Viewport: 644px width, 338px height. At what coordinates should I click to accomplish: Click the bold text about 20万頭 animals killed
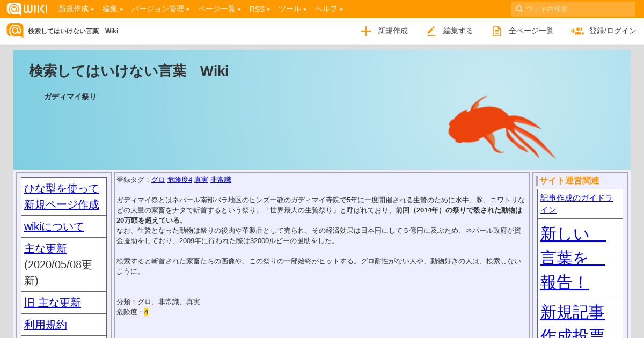319,215
